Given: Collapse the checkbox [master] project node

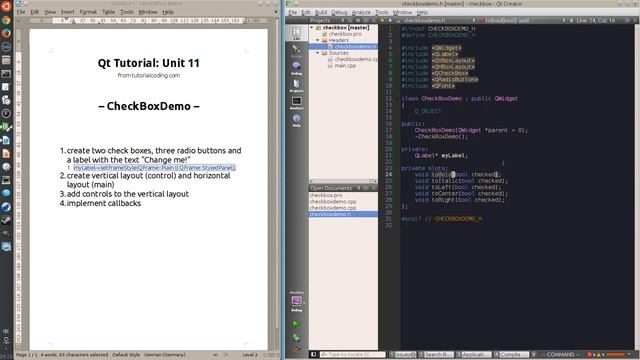Looking at the screenshot, I should [x=312, y=27].
